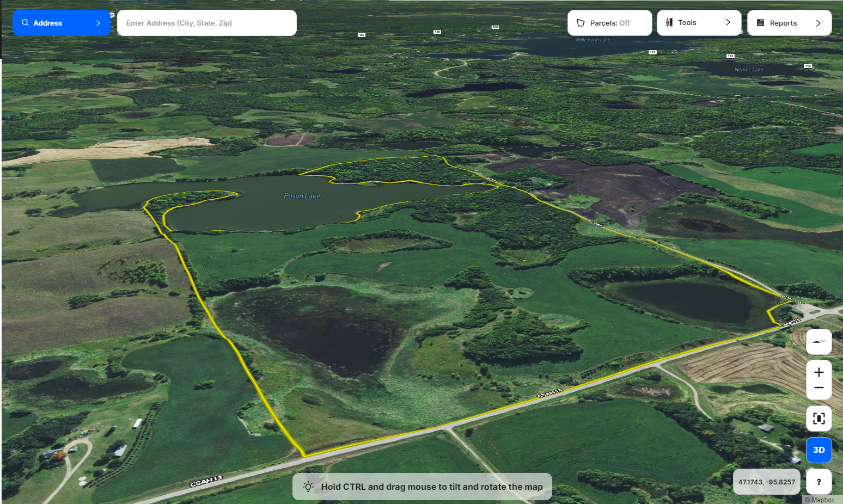Click the pencil-ruler icon beside Tools

coord(669,23)
